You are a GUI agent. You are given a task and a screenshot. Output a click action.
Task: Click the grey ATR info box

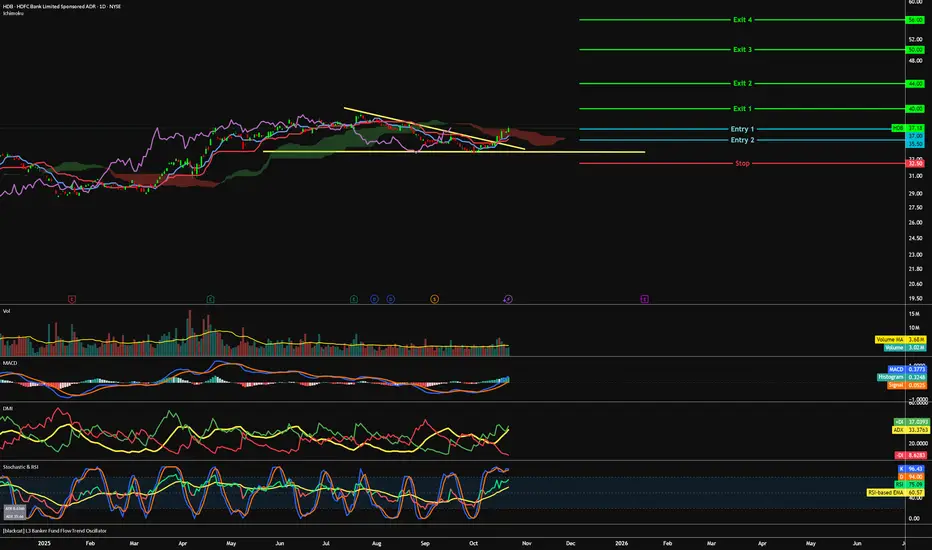coord(14,512)
